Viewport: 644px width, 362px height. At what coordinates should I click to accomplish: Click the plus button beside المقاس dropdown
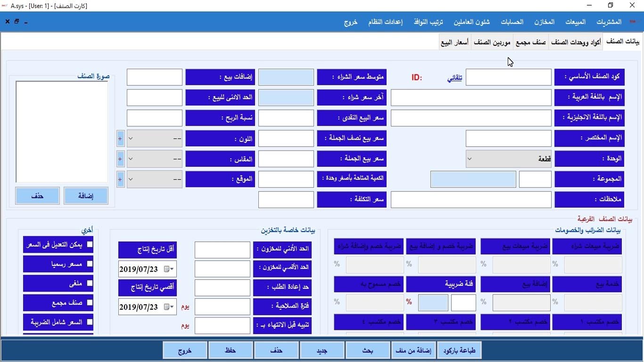click(120, 159)
